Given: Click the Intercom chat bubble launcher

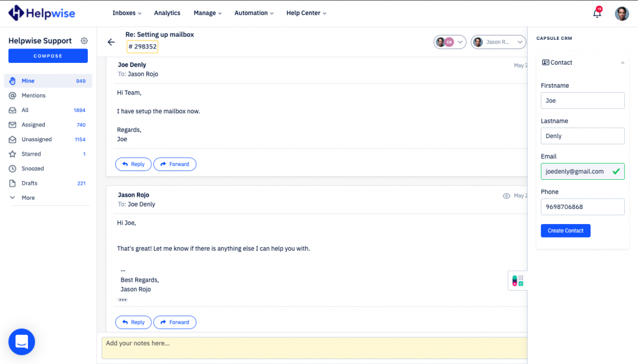Looking at the screenshot, I should tap(22, 342).
